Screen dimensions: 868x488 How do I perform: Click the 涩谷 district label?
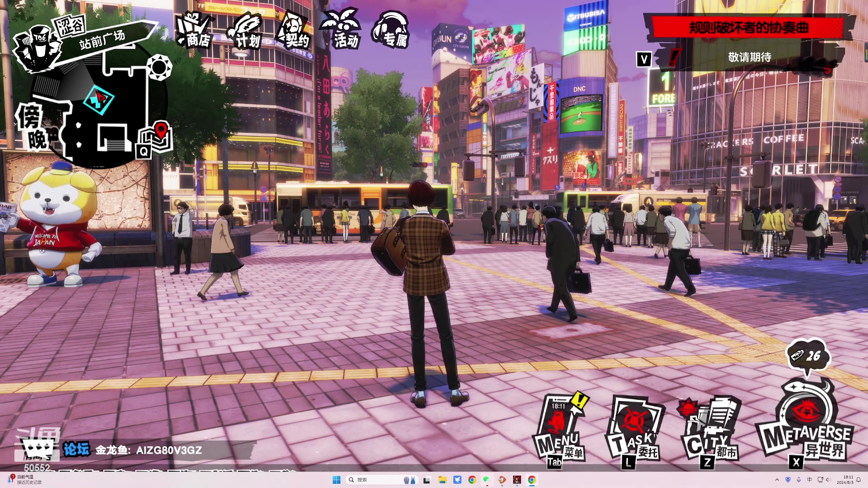point(70,25)
